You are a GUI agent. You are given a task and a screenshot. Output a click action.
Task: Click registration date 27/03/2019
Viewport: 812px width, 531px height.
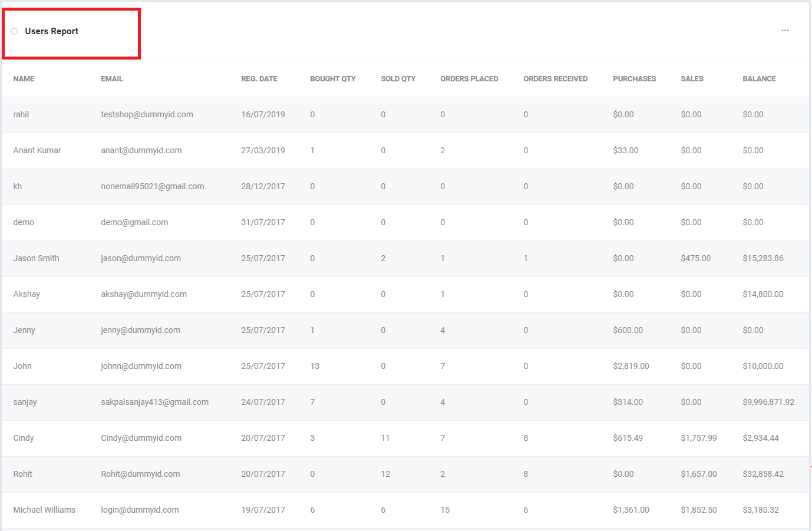coord(263,151)
